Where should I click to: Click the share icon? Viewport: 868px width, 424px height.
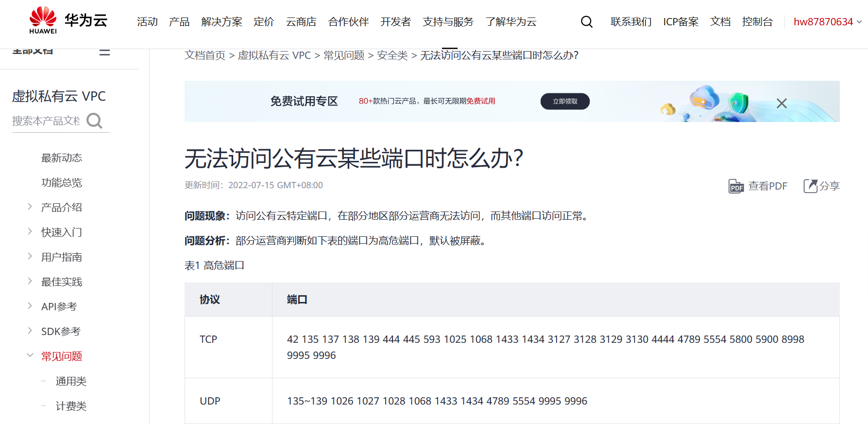click(811, 186)
